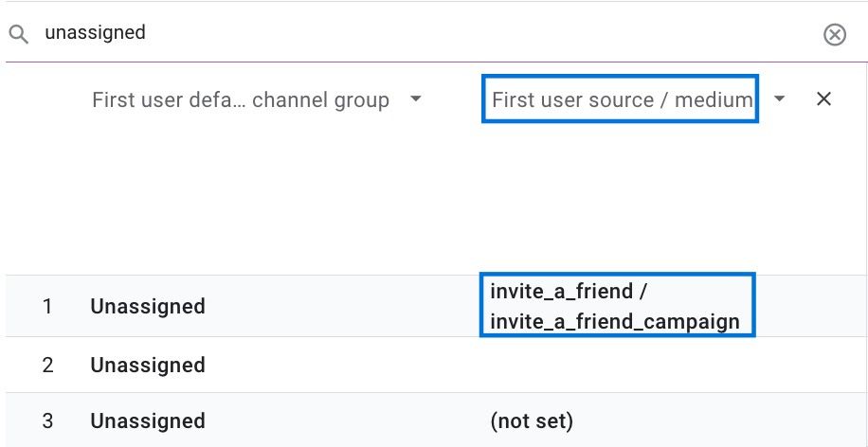The image size is (868, 447).
Task: Open the channel group dimension dropdown arrow
Action: click(415, 99)
